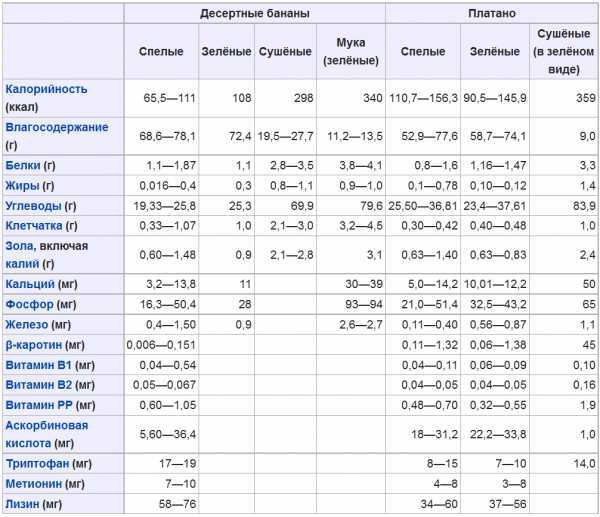This screenshot has height=517, width=600.
Task: Select fat value 0,016—0,4
Action: coord(167,186)
